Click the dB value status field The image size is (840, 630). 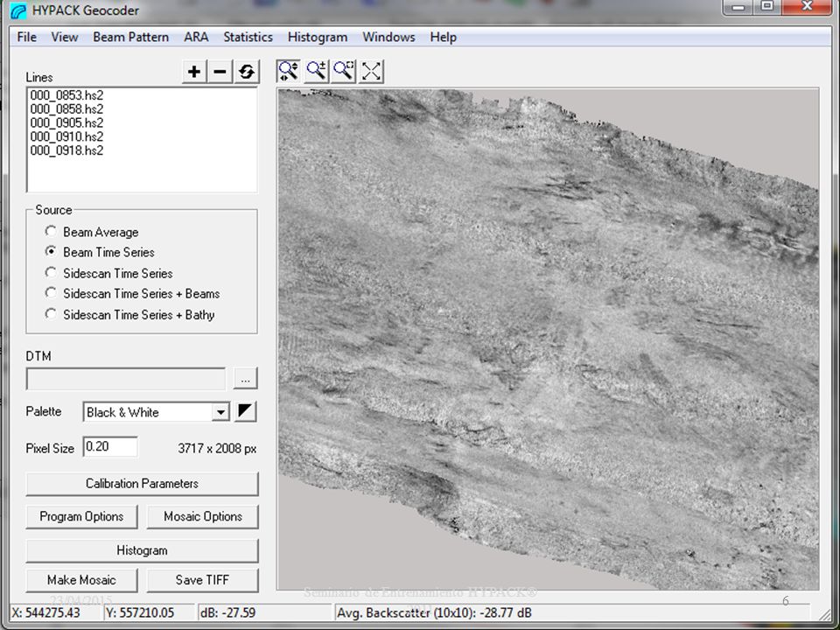tap(264, 612)
